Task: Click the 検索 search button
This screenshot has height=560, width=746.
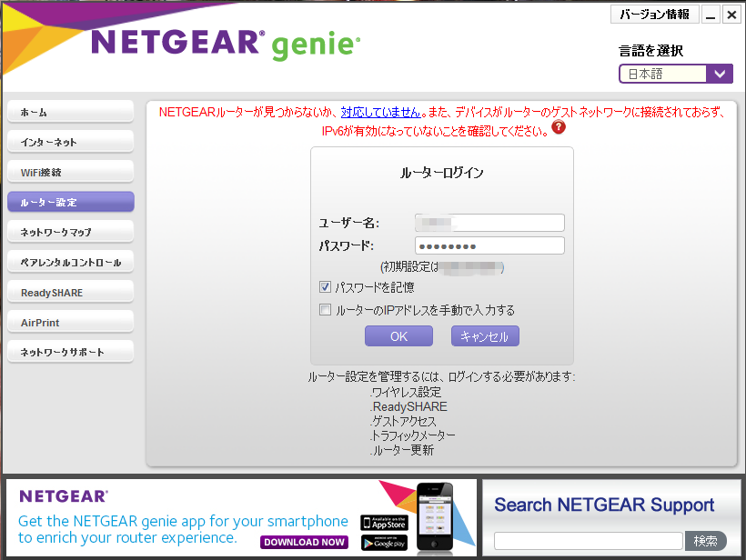Action: click(x=706, y=541)
